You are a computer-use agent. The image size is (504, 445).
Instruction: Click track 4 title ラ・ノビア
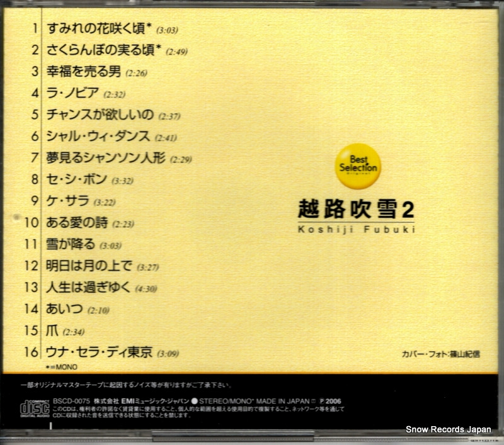tap(72, 93)
